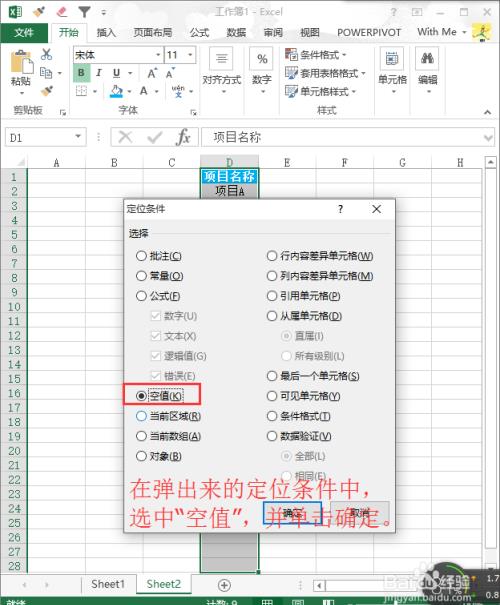Switch to the 页面布局 ribbon tab

click(153, 33)
